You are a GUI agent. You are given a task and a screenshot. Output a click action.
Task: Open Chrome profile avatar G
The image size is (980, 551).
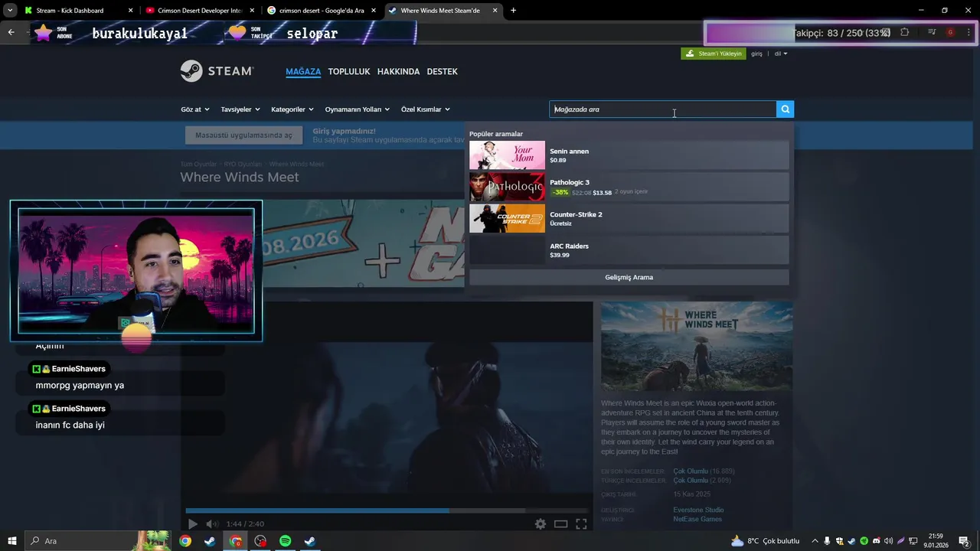(x=950, y=32)
